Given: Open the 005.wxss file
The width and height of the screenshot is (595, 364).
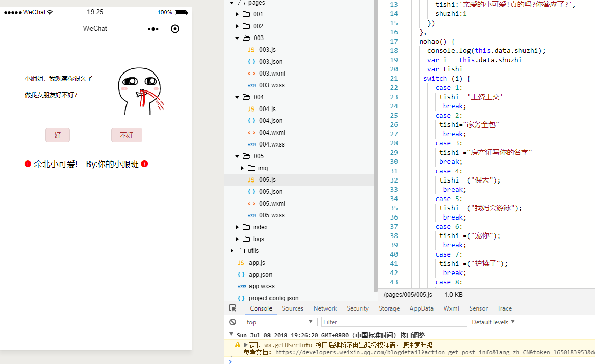Looking at the screenshot, I should point(272,215).
